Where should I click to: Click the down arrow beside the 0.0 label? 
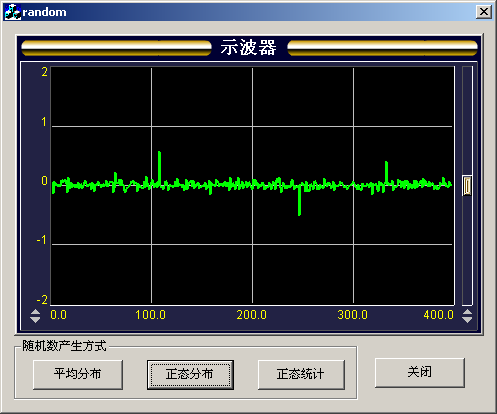click(35, 320)
